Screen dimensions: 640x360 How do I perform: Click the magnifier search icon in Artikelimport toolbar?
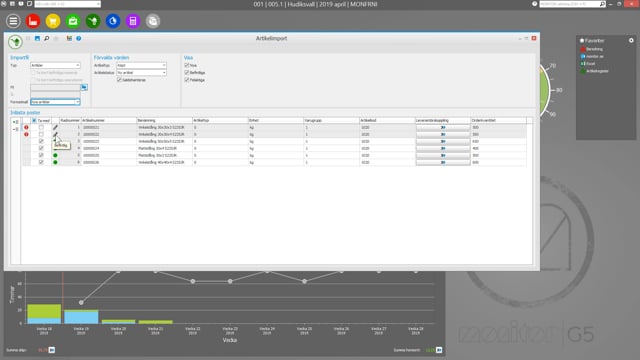[x=47, y=38]
